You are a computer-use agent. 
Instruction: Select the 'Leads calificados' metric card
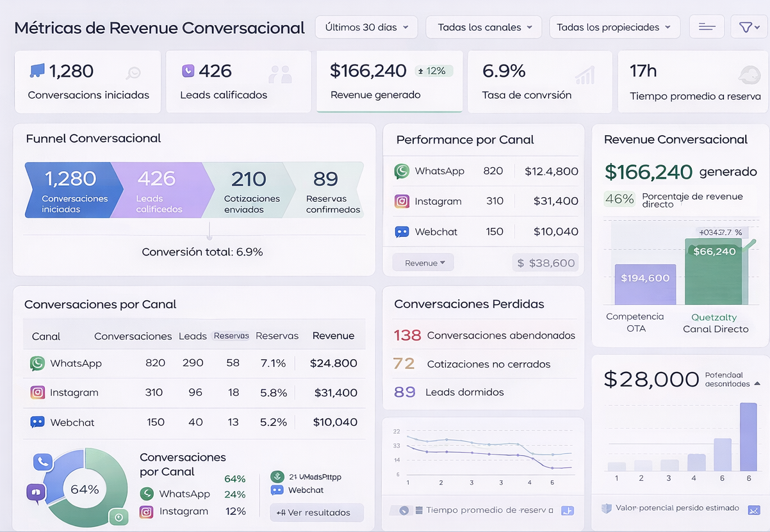coord(238,81)
